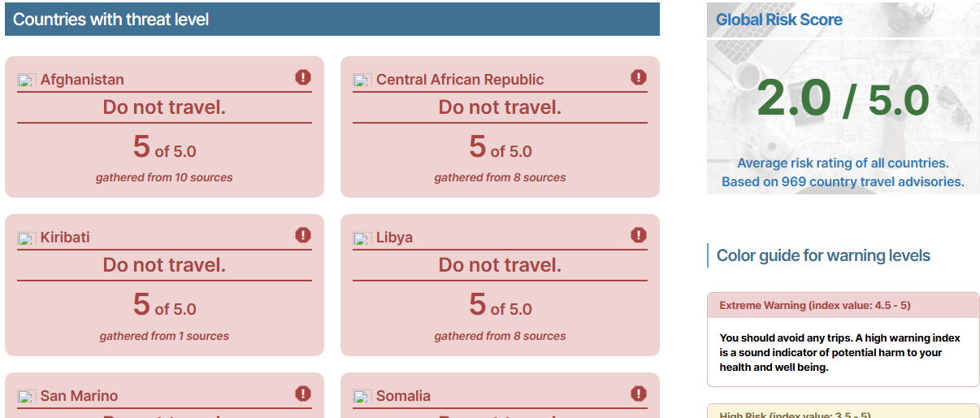Open the Central African Republic link
This screenshot has width=980, height=418.
pos(460,80)
